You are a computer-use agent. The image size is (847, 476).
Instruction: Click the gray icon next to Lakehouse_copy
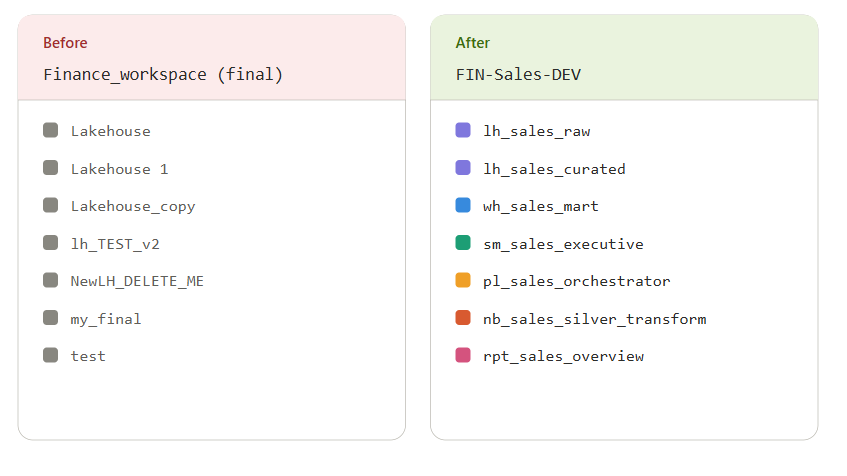(x=50, y=205)
